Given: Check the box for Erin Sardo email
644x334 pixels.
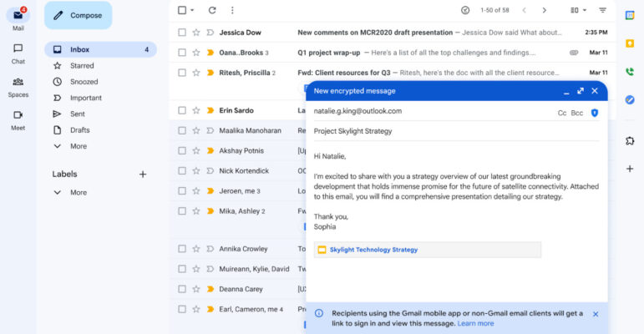Looking at the screenshot, I should click(x=182, y=110).
